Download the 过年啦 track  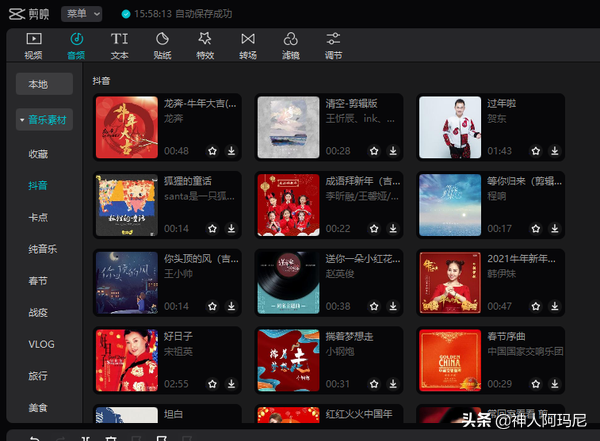point(555,151)
